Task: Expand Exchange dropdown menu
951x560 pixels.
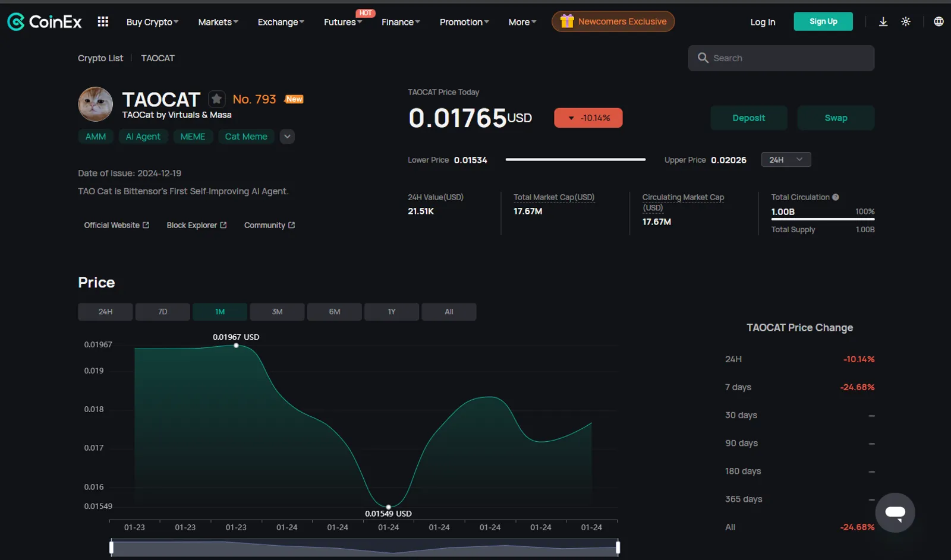Action: click(x=281, y=22)
